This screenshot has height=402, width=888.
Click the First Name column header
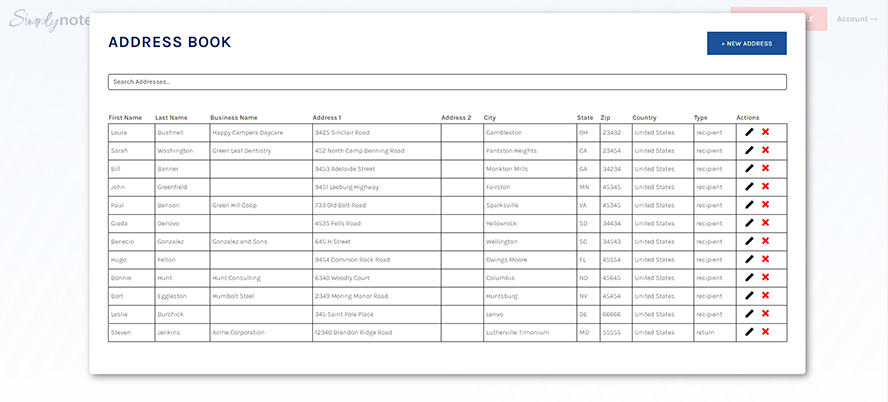pos(125,118)
